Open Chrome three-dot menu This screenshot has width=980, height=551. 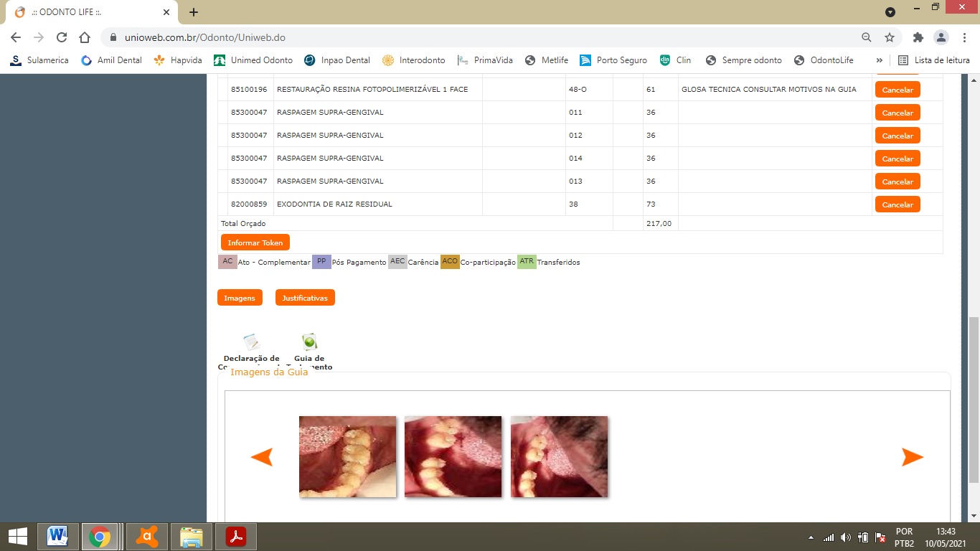click(963, 37)
